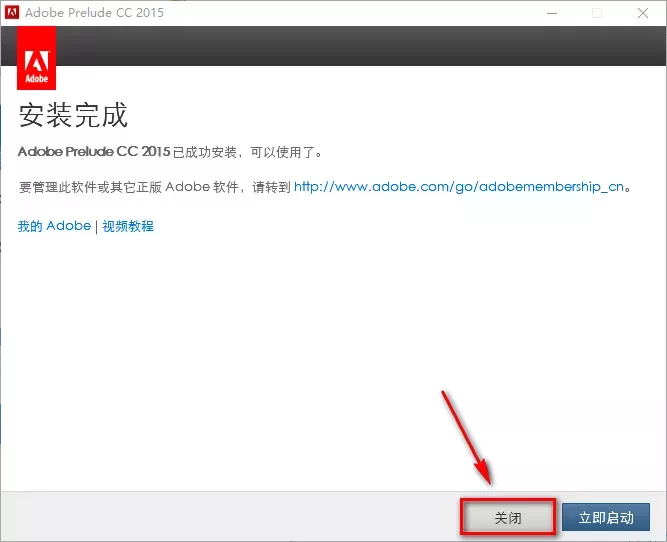Click the 要管理此软件 instruction text
Viewport: 667px width, 542px height.
point(155,186)
